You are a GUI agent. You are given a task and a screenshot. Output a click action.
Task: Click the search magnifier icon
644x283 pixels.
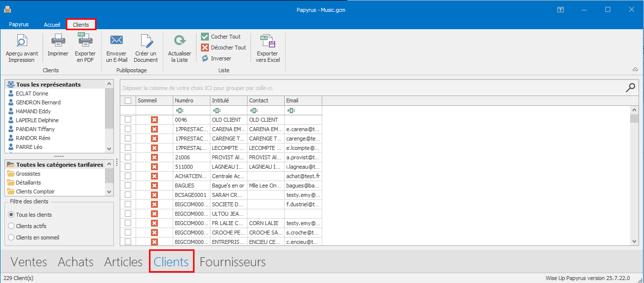[x=630, y=88]
